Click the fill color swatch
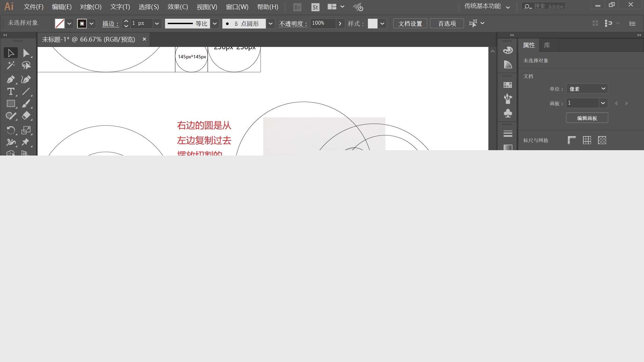The image size is (644, 362). [x=60, y=23]
